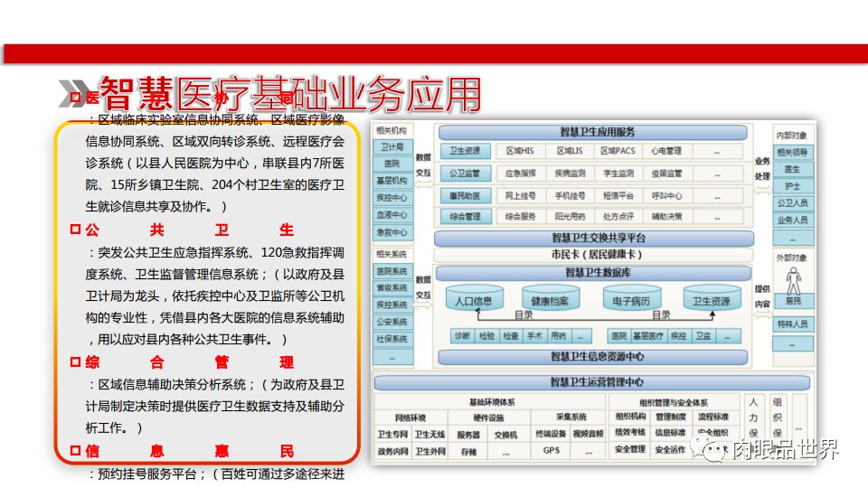Click the 管理制度 cell
This screenshot has width=868, height=488.
670,417
